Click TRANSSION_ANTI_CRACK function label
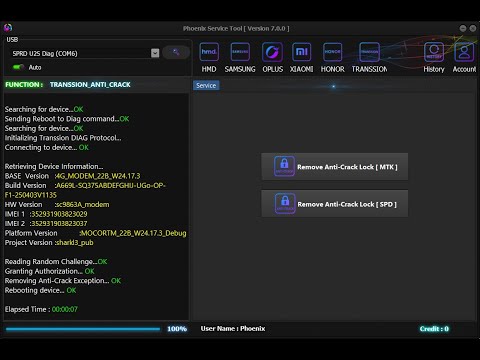This screenshot has width=480, height=360. (90, 85)
